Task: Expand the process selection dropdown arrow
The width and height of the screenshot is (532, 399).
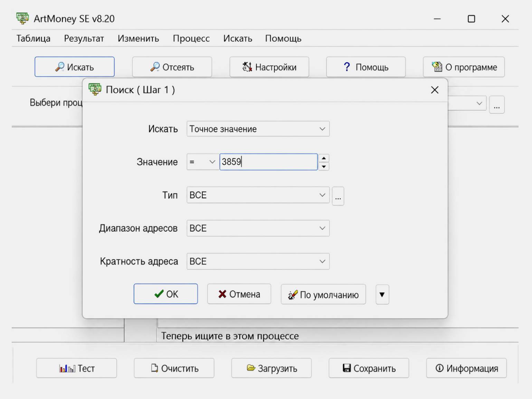Action: 479,103
